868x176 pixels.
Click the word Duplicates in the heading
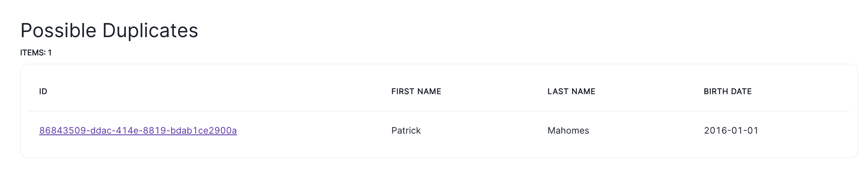[150, 31]
